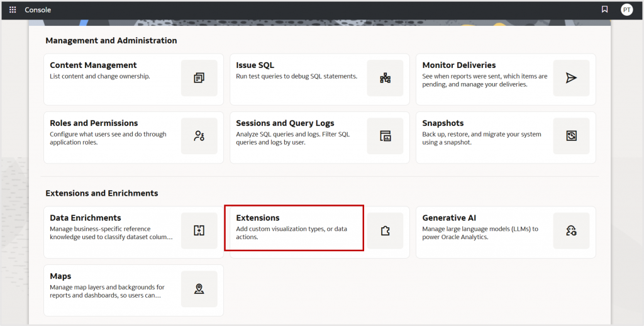
Task: Click the bookmark icon in header
Action: 604,9
